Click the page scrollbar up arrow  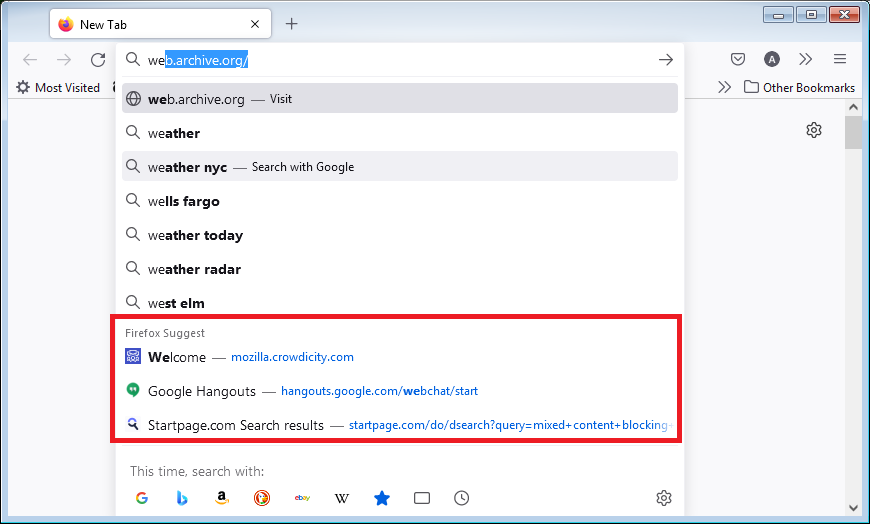(853, 107)
